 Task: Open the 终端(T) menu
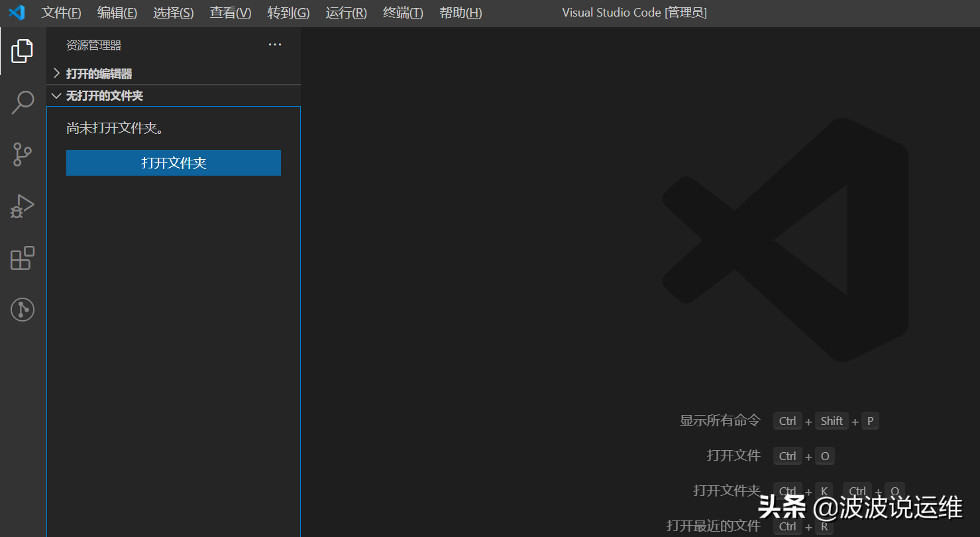[x=402, y=12]
